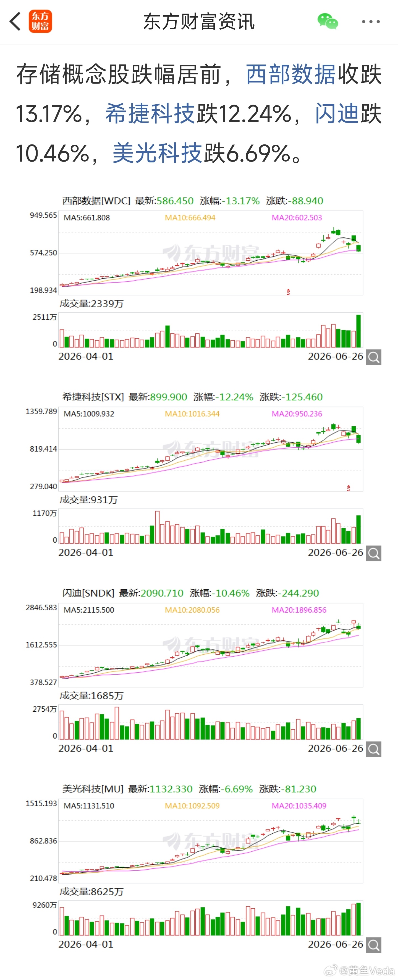The height and width of the screenshot is (980, 398).
Task: Open the @黄鱼Veda Weibo watermark
Action: tap(360, 971)
